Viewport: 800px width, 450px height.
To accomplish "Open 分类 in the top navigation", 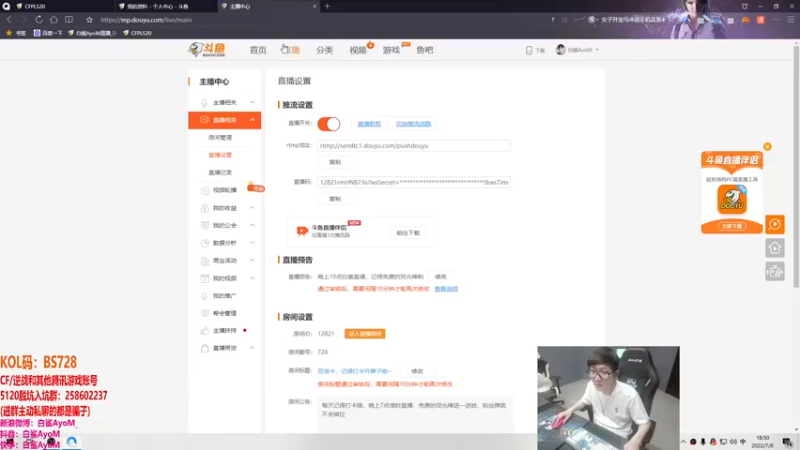I will click(x=324, y=50).
